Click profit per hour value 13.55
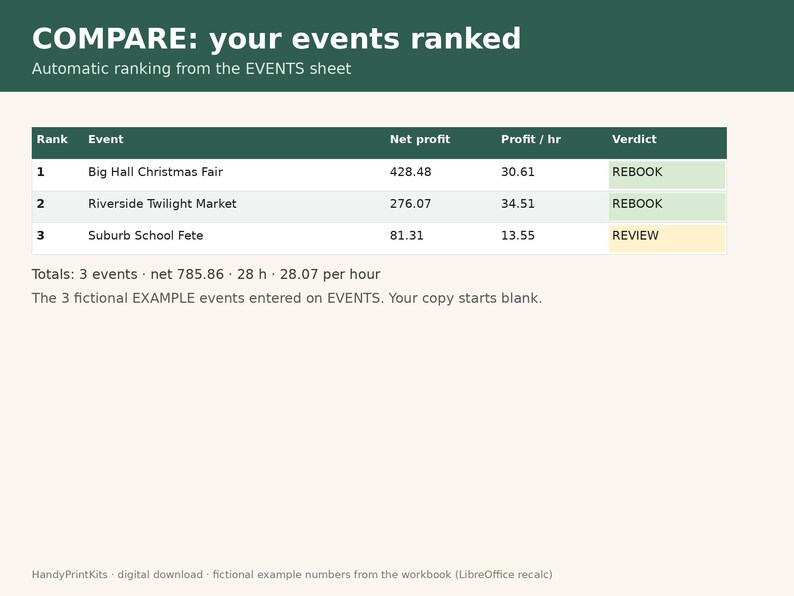794x596 pixels. coord(518,236)
